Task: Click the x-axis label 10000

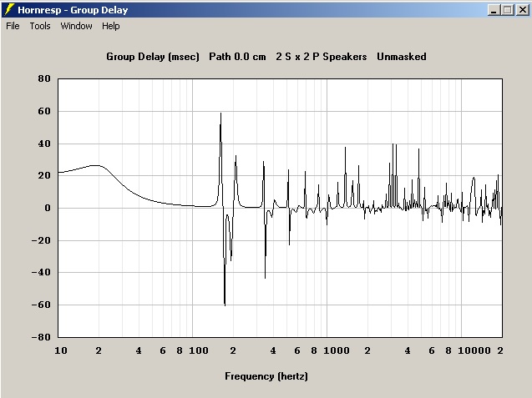Action: [474, 350]
